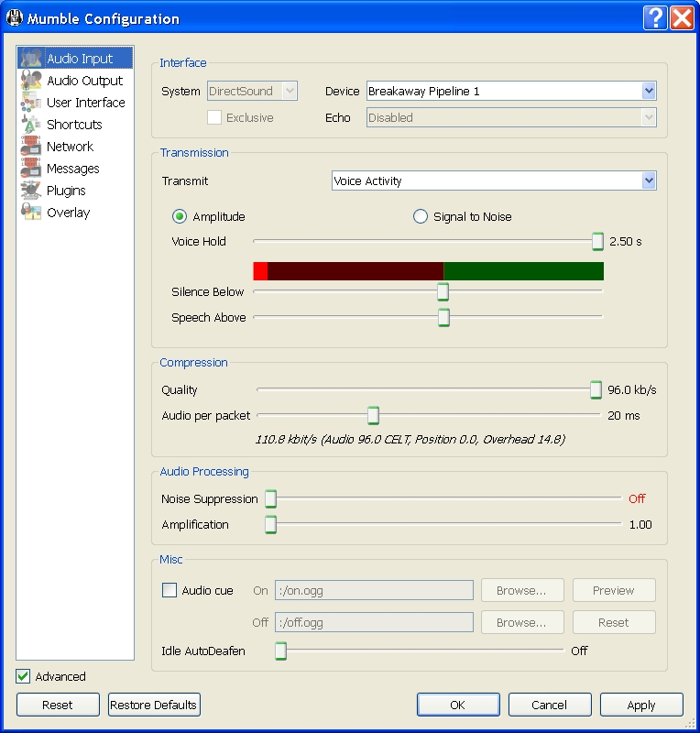This screenshot has width=700, height=733.
Task: Click the Plugins icon
Action: [31, 190]
